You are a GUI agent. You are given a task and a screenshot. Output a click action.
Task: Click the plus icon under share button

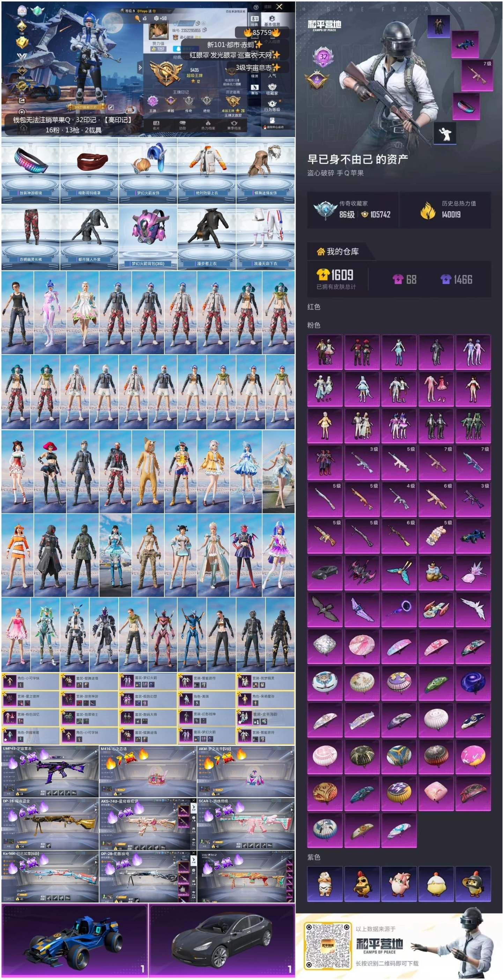pos(22,112)
